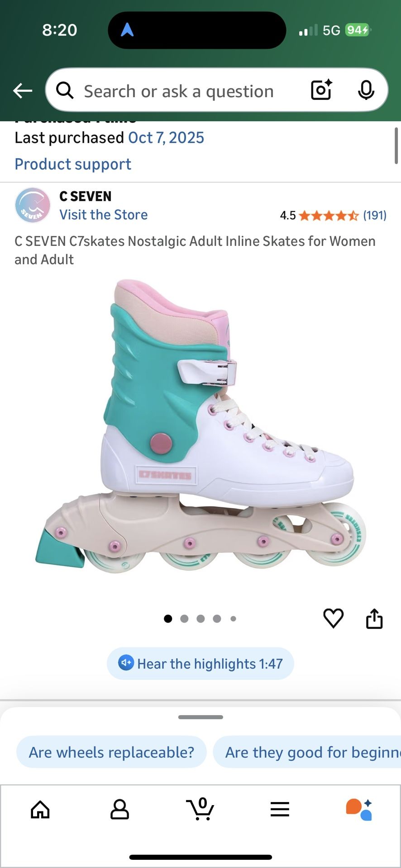
Task: Expand the bottom sheet drag handle
Action: point(200,717)
